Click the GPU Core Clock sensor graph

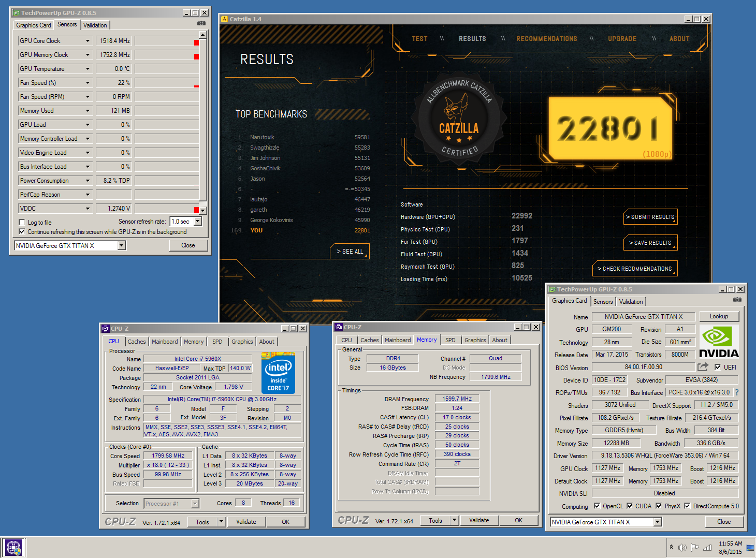[x=167, y=41]
